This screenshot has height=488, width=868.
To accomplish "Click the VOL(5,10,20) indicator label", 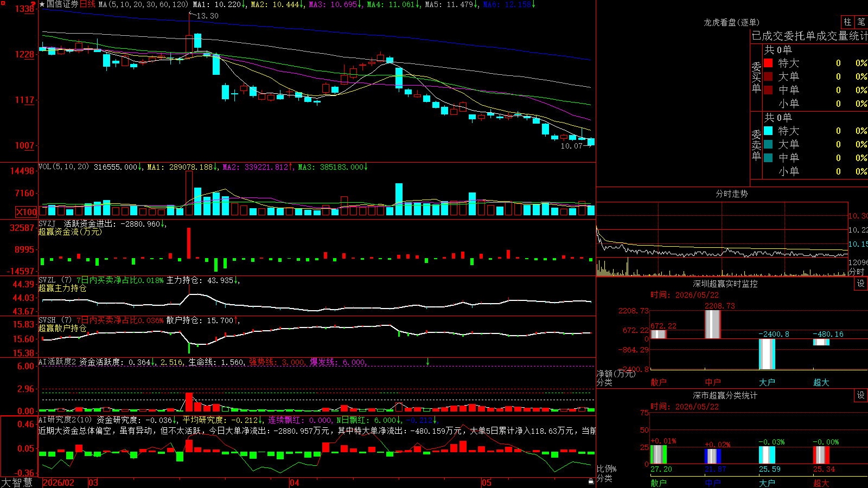I will tap(63, 167).
